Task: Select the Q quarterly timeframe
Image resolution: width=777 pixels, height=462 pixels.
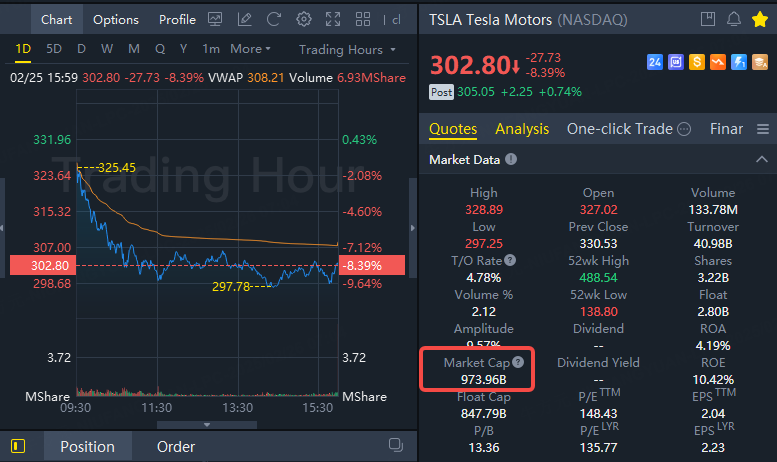Action: click(160, 49)
